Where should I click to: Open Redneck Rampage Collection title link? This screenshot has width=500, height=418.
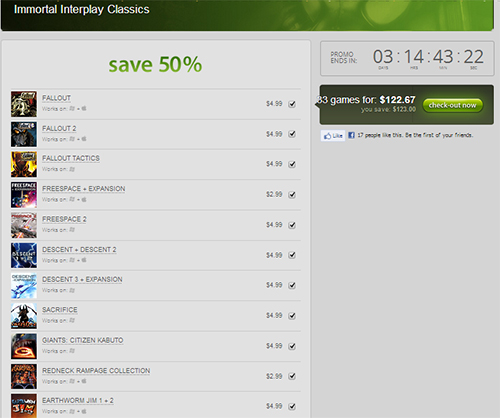[96, 371]
